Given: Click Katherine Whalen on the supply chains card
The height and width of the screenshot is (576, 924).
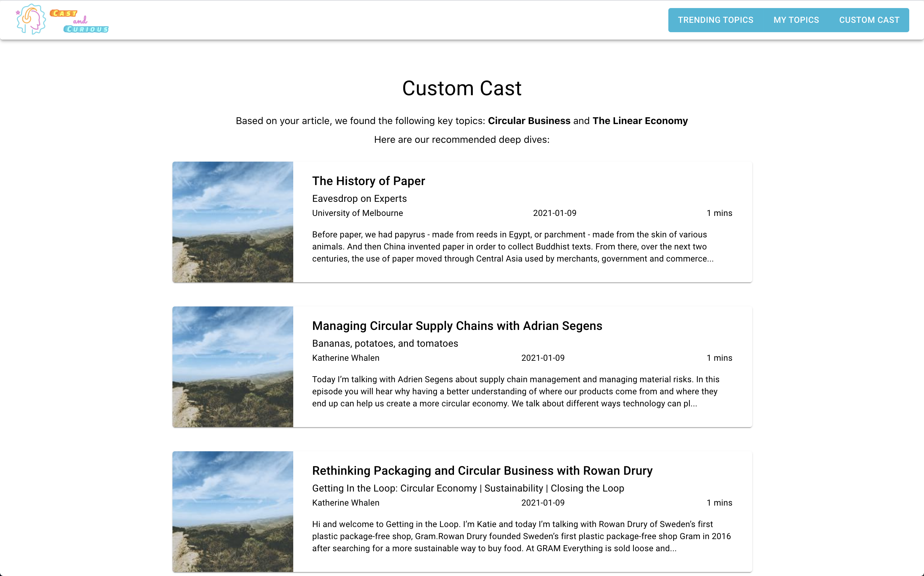Looking at the screenshot, I should tap(345, 358).
